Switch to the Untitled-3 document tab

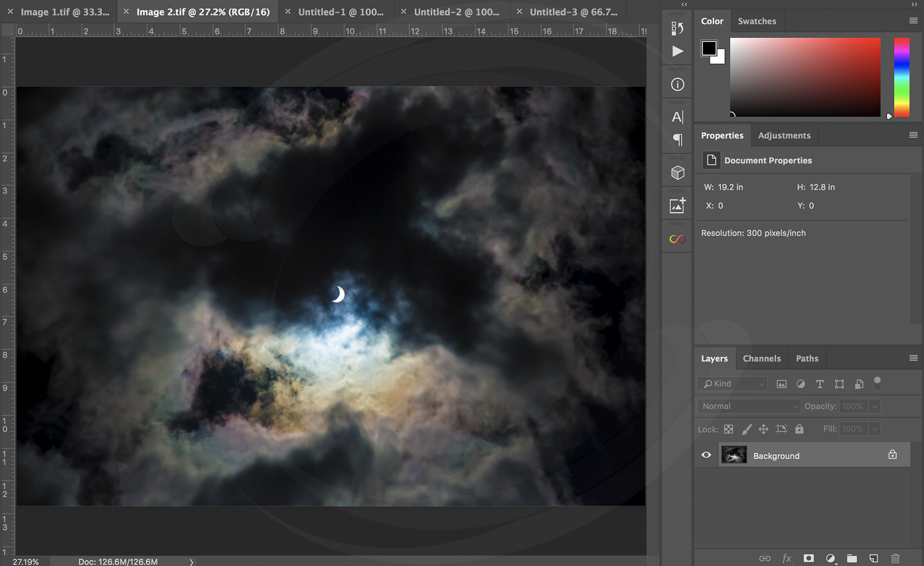coord(574,12)
